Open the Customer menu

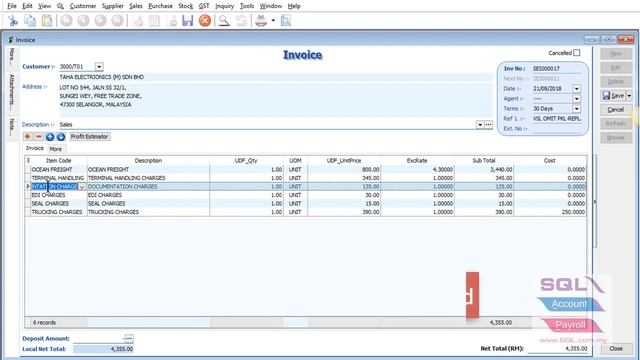[83, 6]
